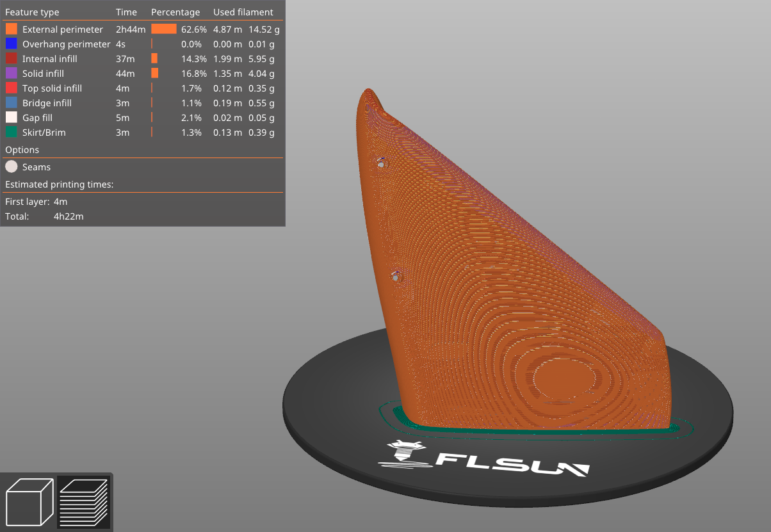Click the 14.3% internal infill percentage
This screenshot has width=771, height=532.
194,59
